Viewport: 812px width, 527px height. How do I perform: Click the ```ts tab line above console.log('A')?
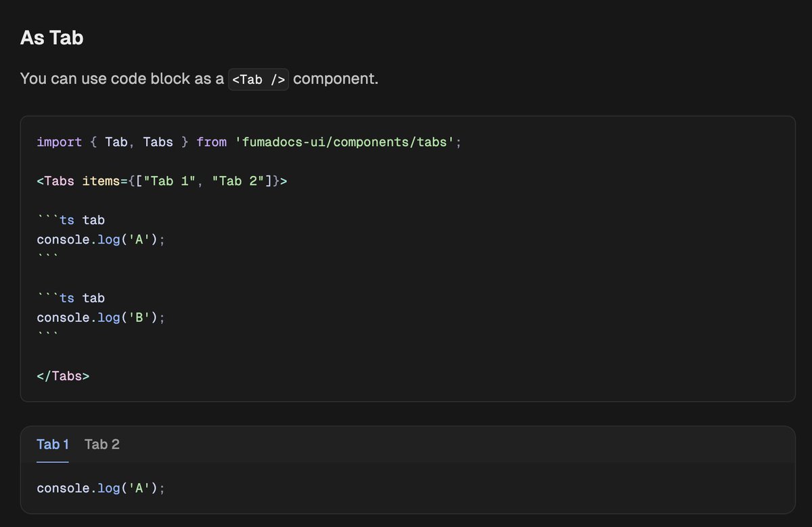71,220
